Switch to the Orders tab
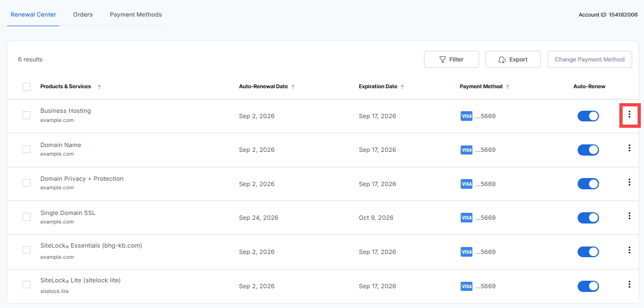The width and height of the screenshot is (644, 308). coord(83,14)
